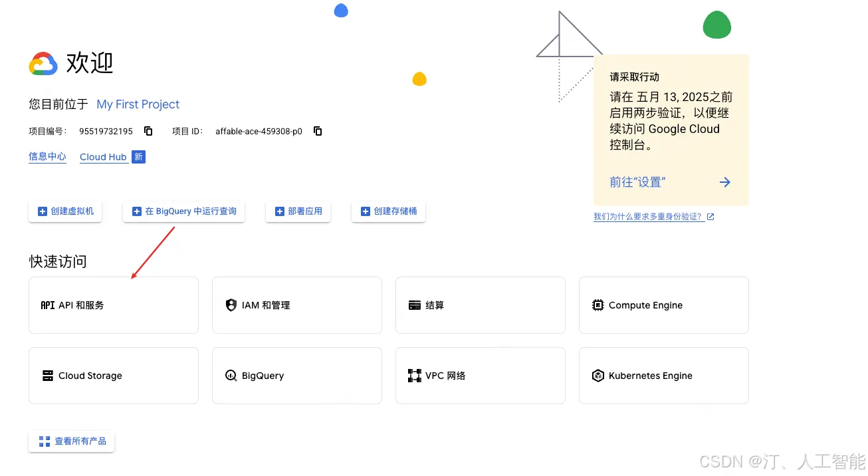Image resolution: width=868 pixels, height=476 pixels.
Task: Click the 创建虚拟机 button
Action: tap(65, 211)
